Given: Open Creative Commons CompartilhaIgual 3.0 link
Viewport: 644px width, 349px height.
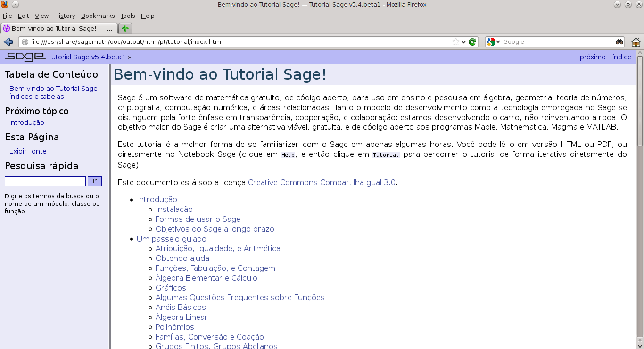Looking at the screenshot, I should coord(322,183).
